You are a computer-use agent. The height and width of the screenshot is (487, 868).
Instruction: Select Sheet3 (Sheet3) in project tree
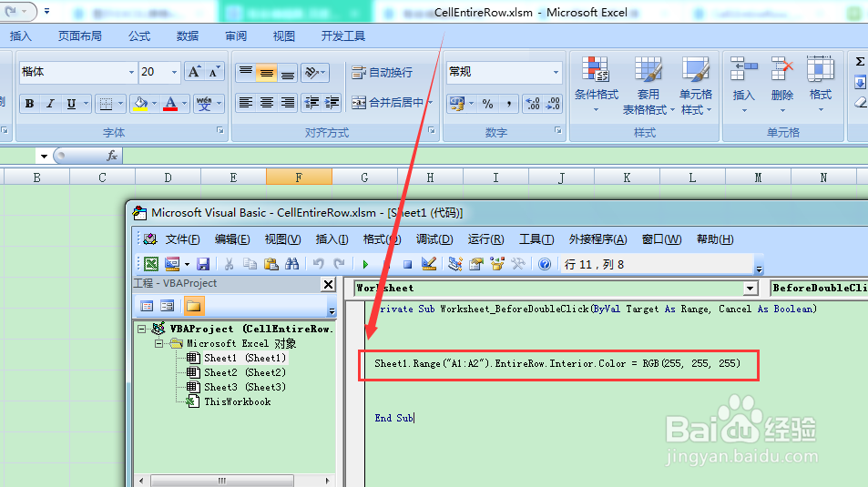245,387
